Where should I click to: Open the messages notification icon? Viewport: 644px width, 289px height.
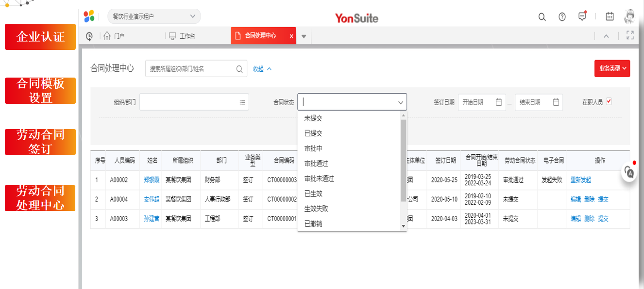[x=582, y=16]
